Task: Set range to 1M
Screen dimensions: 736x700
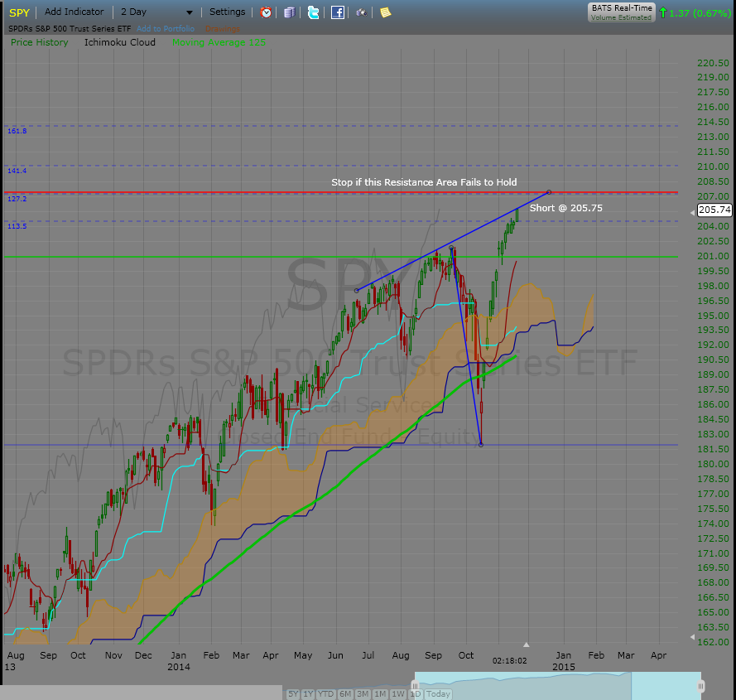Action: pos(380,694)
